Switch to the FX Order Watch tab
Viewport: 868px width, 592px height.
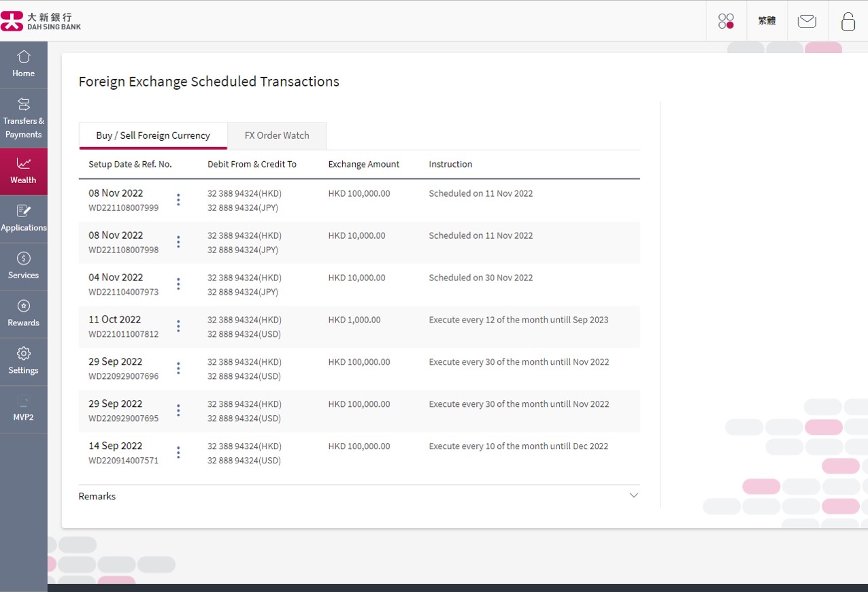(277, 135)
